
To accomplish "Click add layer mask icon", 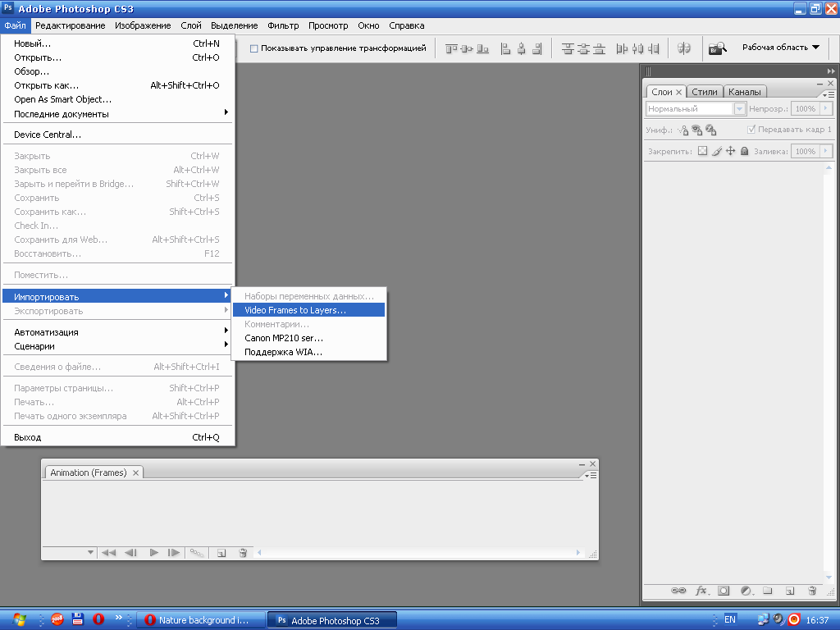I will click(724, 591).
